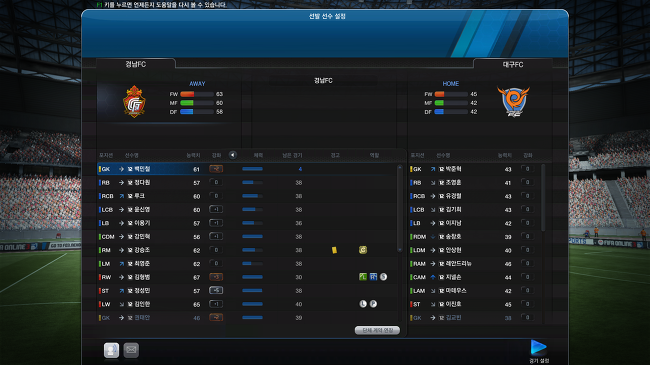Viewport: 650px width, 365px height.
Task: Click the Gyeongnam player list scrollbar
Action: [400, 209]
